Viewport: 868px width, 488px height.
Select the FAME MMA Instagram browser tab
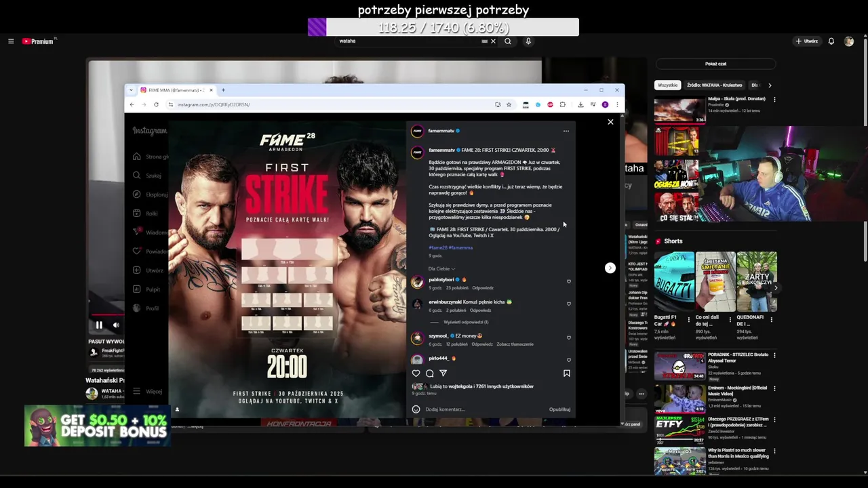pos(176,90)
